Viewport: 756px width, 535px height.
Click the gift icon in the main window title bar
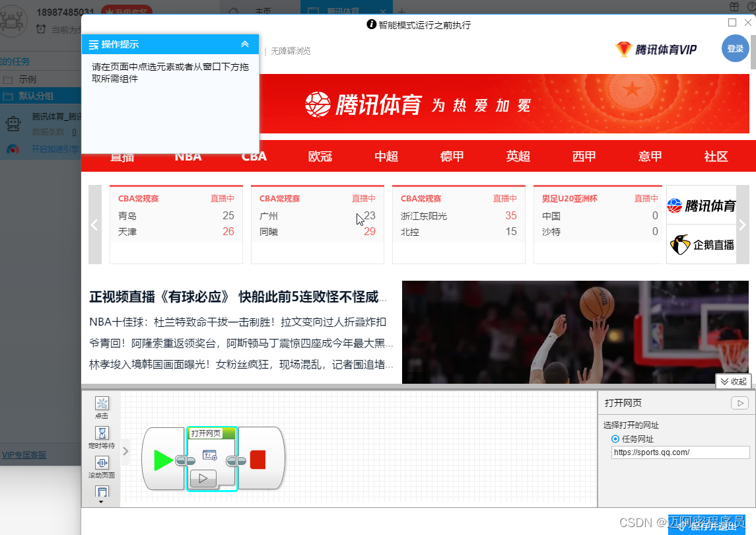point(734,7)
